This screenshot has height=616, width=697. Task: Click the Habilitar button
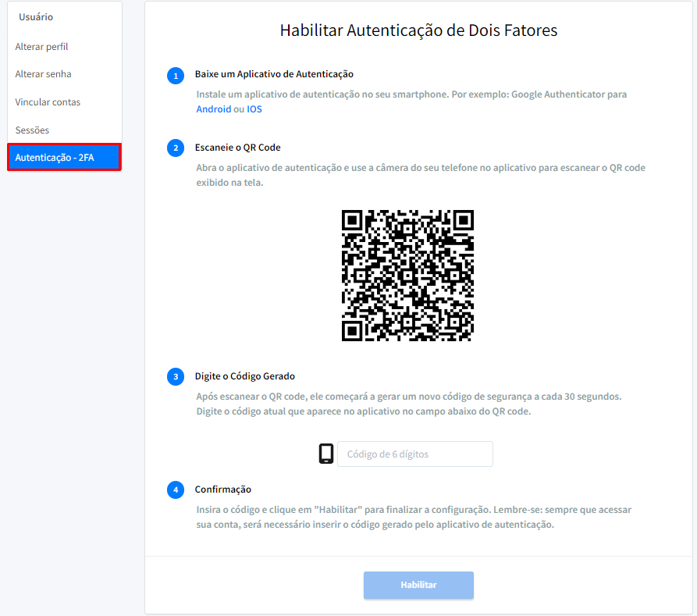click(x=418, y=585)
